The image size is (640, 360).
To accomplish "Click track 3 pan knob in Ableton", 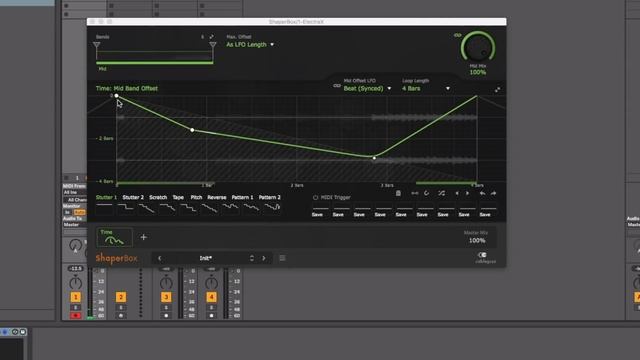I will pyautogui.click(x=166, y=282).
